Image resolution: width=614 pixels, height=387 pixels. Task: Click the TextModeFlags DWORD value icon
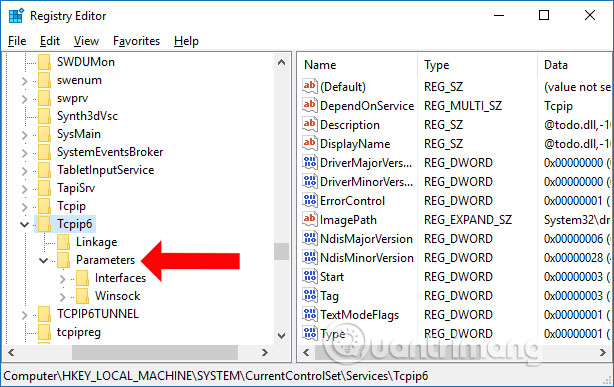coord(309,314)
